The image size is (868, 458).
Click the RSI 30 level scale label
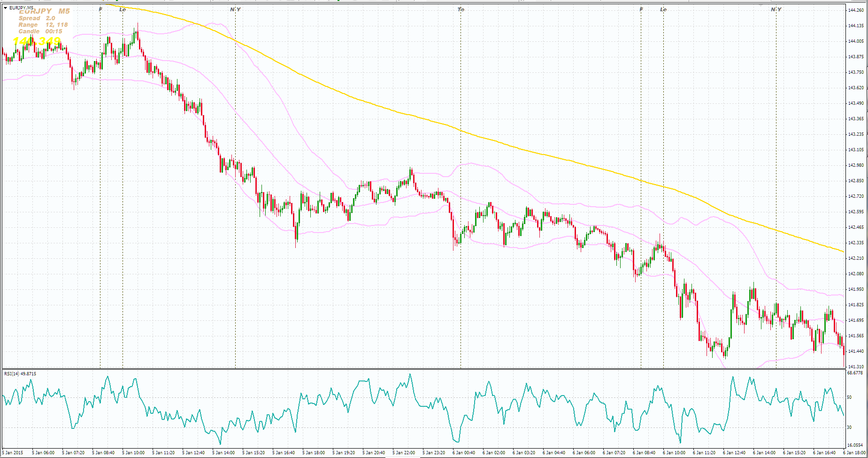(x=849, y=427)
